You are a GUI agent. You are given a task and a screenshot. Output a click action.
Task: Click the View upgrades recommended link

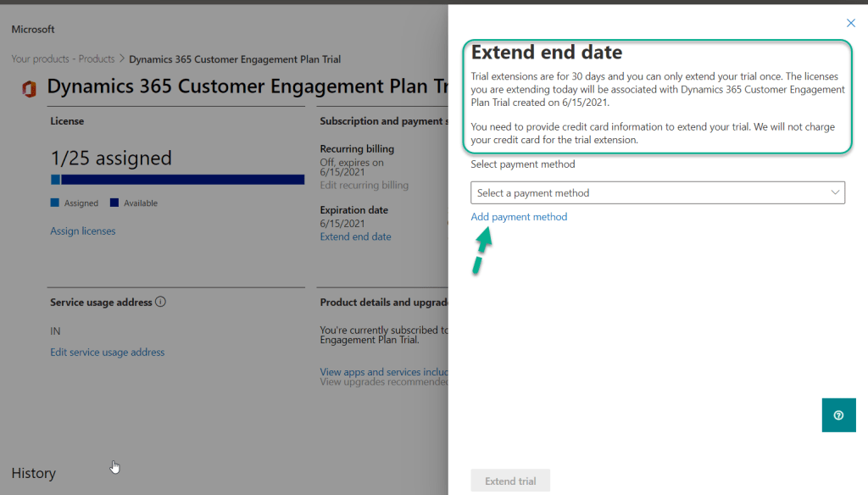click(x=384, y=381)
